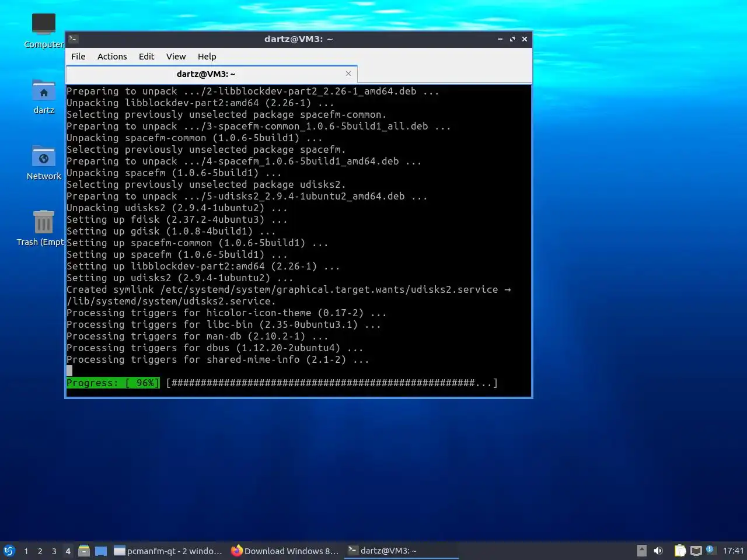Open the Actions menu in terminal

(112, 57)
